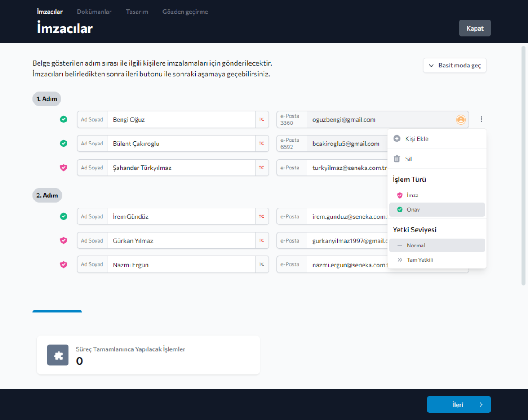
Task: Toggle the TC badge for Nazmi Ergün
Action: pyautogui.click(x=261, y=264)
